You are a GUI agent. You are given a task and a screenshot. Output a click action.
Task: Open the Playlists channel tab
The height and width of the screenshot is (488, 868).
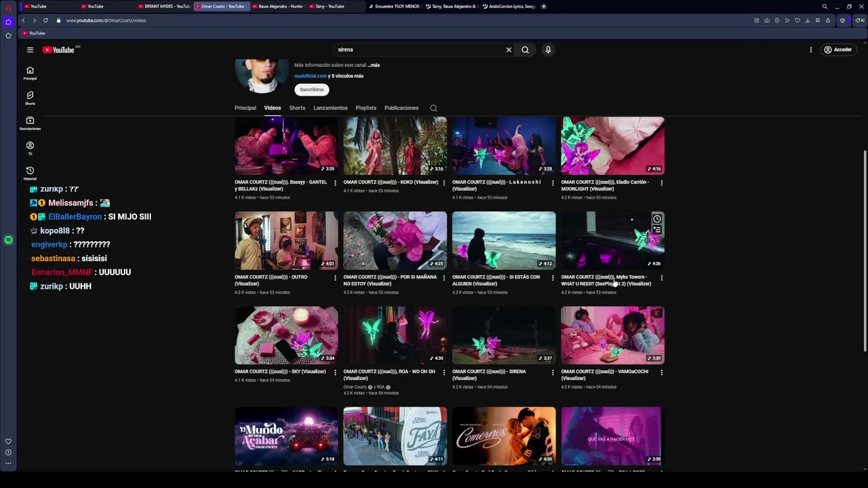[x=366, y=108]
